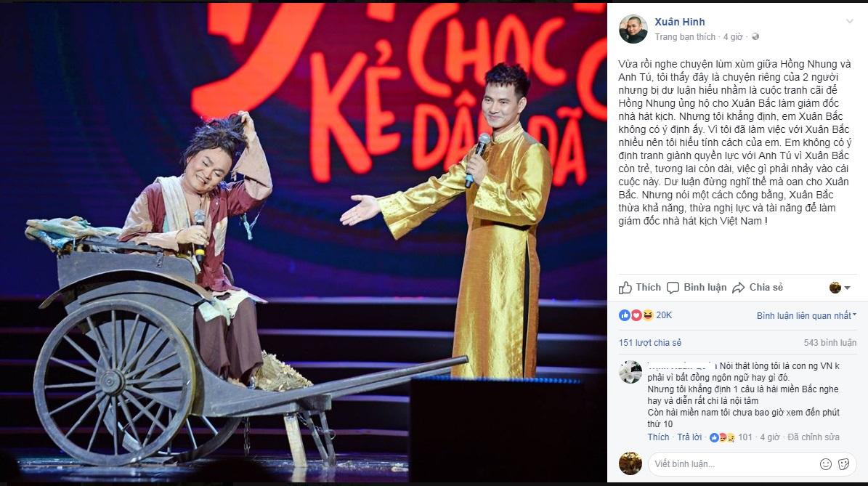Open the 543 bình luận count
868x486 pixels.
pyautogui.click(x=830, y=343)
